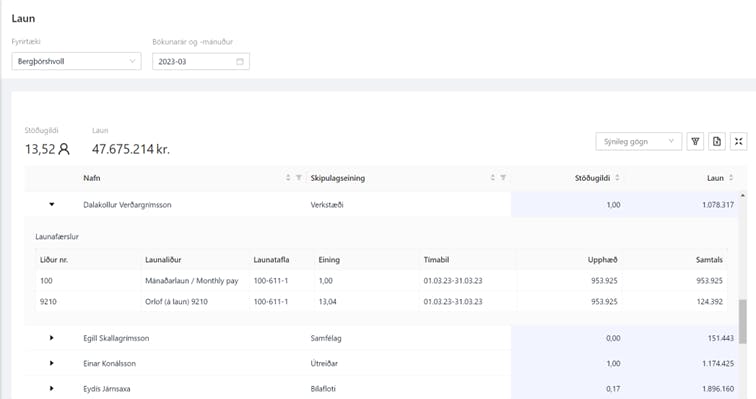Click the Stöðugildi total 13,52

pos(40,149)
